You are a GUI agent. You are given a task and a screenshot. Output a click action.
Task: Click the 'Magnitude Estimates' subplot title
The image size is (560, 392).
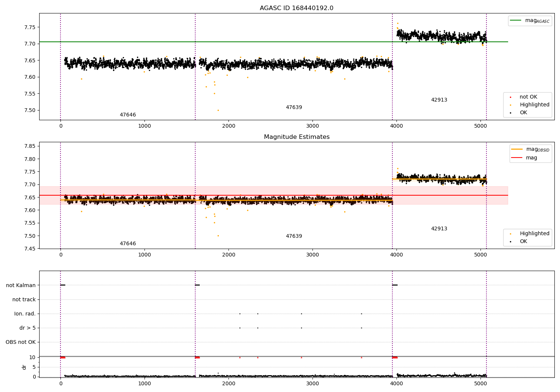[296, 137]
